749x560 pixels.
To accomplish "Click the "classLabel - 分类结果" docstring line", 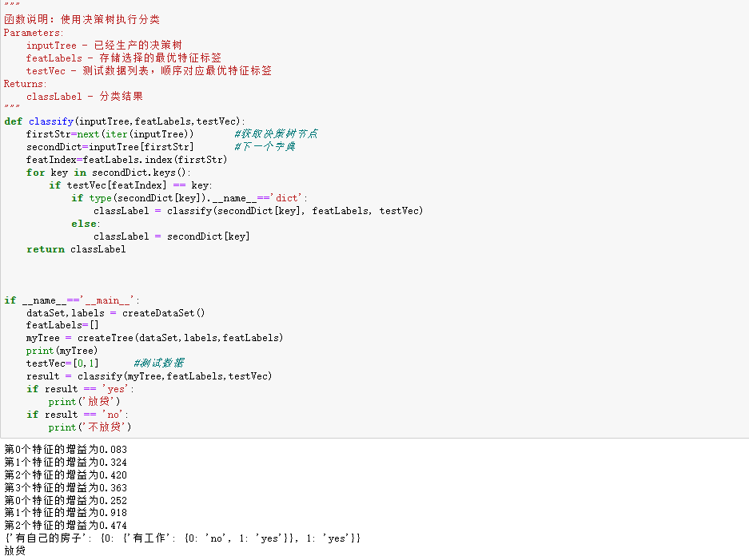I will [x=84, y=97].
